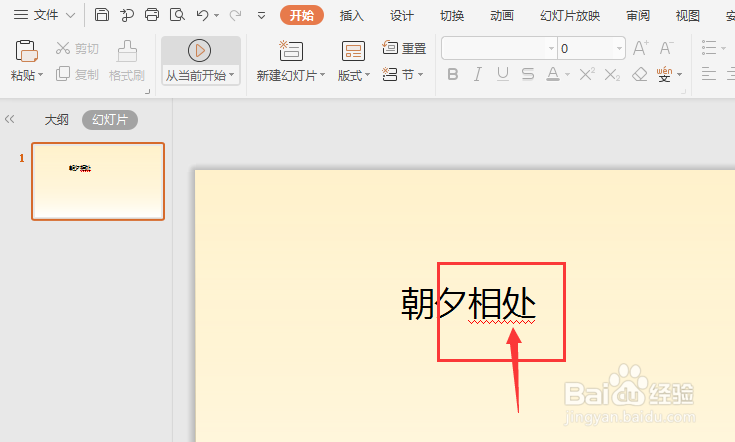Toggle Underline formatting
735x442 pixels.
(x=503, y=74)
